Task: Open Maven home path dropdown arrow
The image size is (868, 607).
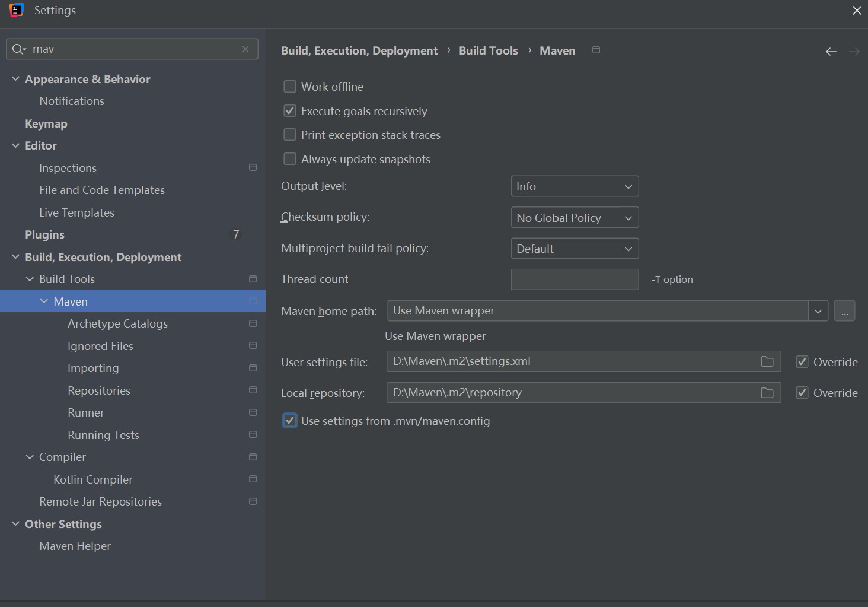Action: 818,311
